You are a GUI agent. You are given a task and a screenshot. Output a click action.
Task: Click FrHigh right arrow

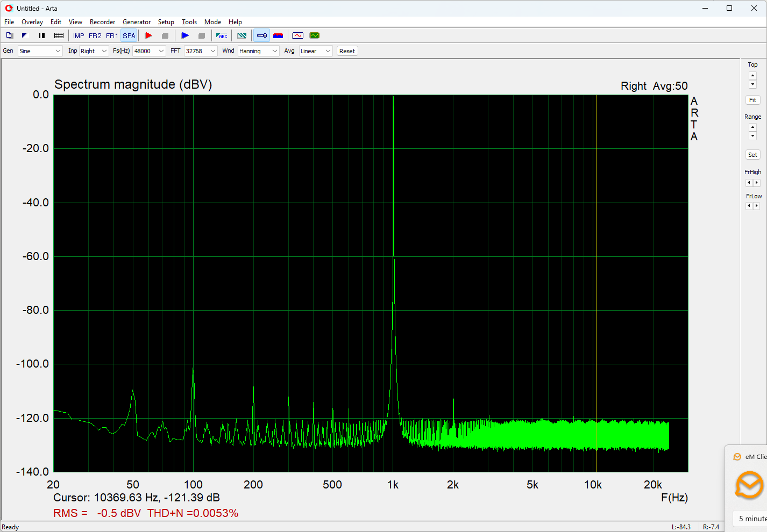pos(757,183)
